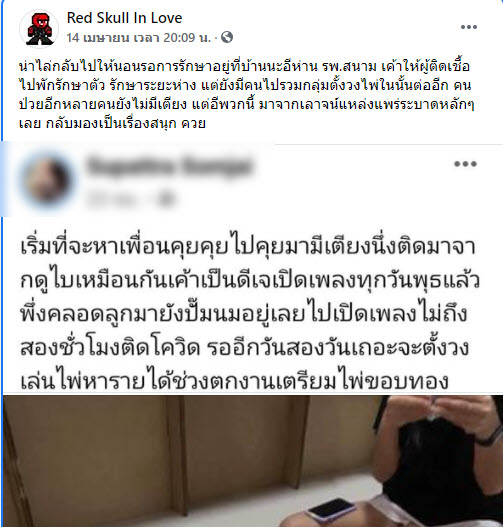Click the caption line starting with ไปพักรักษาตัว
Image resolution: width=503 pixels, height=527 pixels.
coord(245,85)
